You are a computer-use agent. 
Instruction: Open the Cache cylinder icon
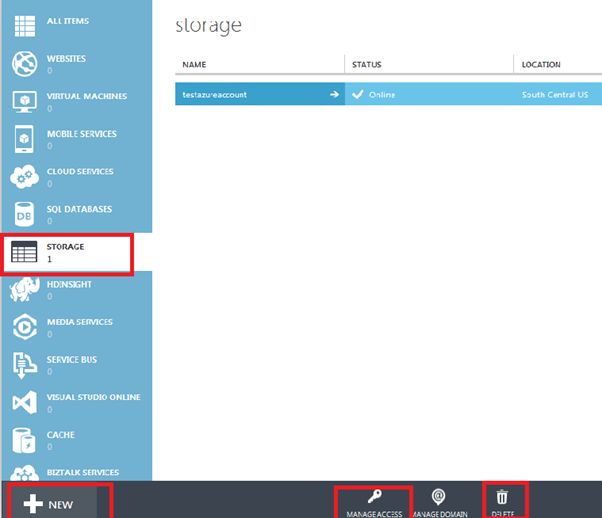tap(24, 440)
